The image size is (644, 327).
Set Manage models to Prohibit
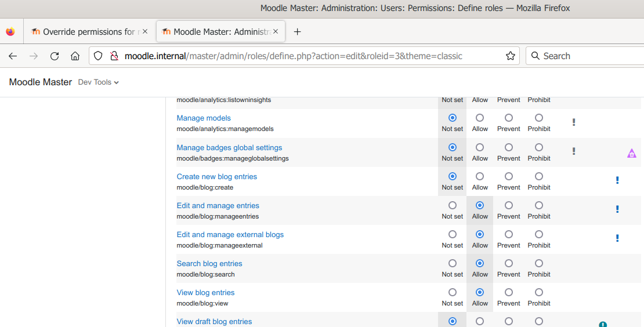pos(539,118)
